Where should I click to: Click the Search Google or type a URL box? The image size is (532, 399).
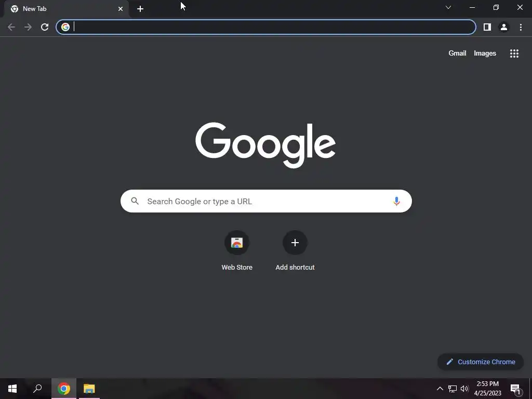point(266,201)
